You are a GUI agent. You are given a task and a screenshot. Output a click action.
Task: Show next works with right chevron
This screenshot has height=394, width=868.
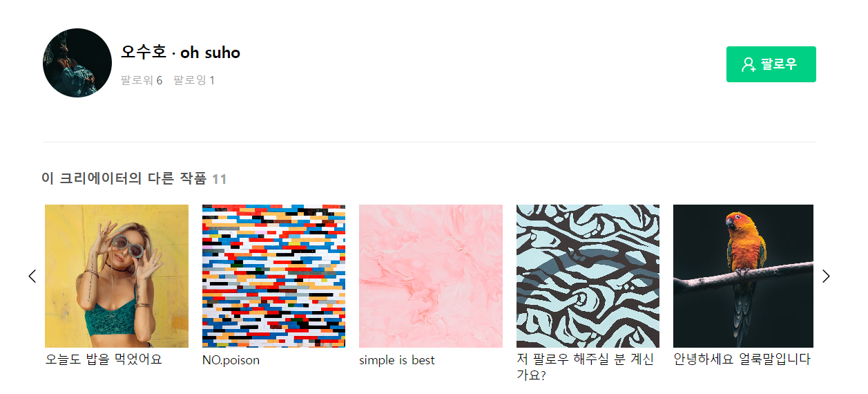coord(826,276)
